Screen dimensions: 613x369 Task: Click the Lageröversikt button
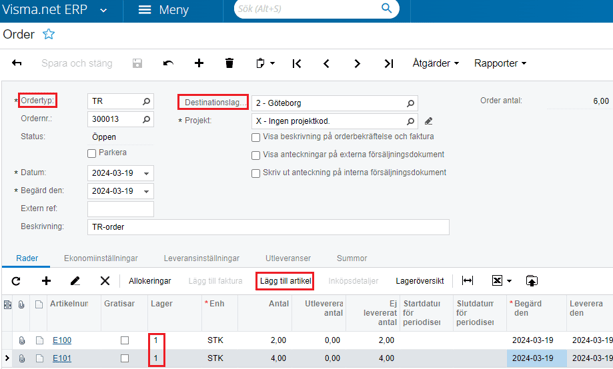(419, 281)
